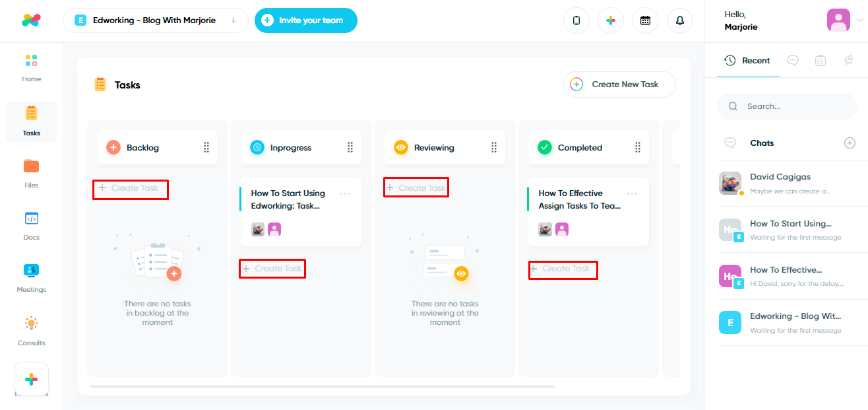The height and width of the screenshot is (410, 868).
Task: Click the Chats heading
Action: 762,143
